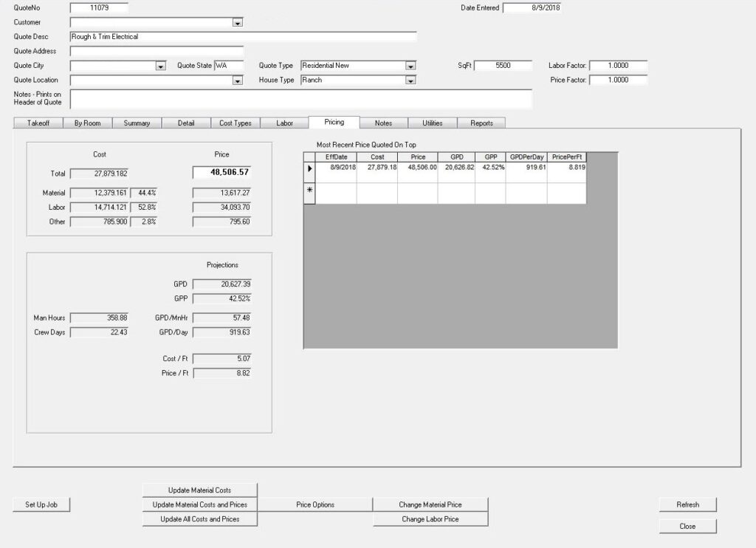Click the SqFt input field
The width and height of the screenshot is (756, 548).
[503, 66]
